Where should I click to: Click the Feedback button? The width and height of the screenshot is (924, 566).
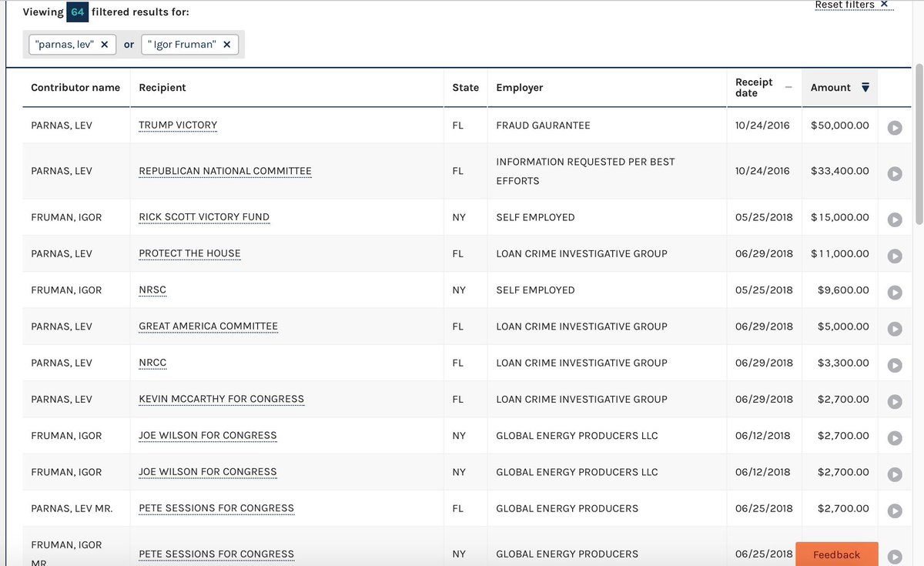click(836, 554)
